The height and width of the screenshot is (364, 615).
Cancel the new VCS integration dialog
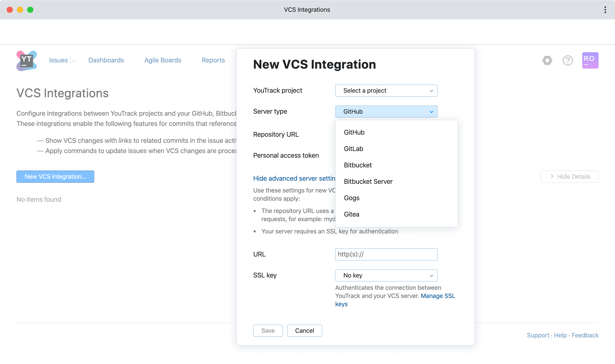coord(304,331)
